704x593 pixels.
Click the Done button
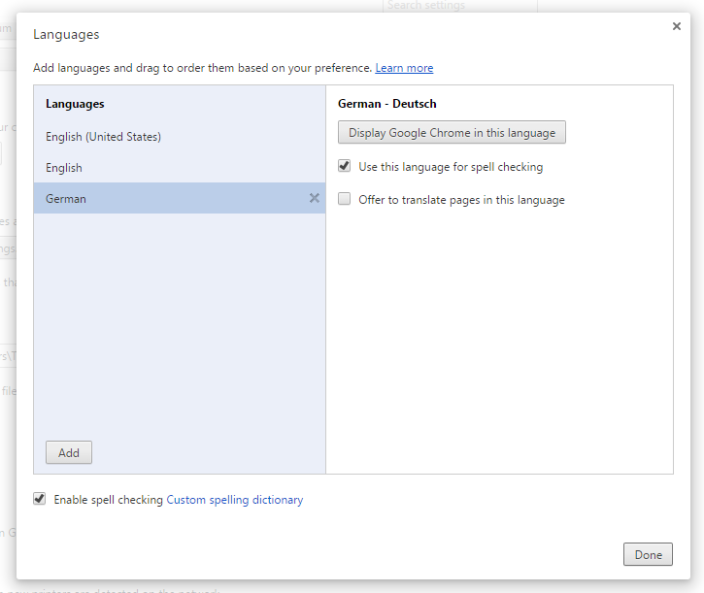647,554
